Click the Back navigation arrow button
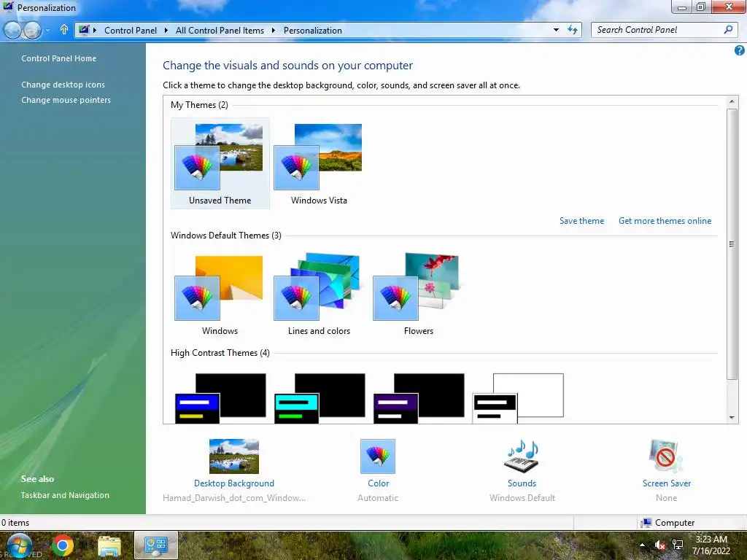The height and width of the screenshot is (560, 747). pyautogui.click(x=12, y=31)
